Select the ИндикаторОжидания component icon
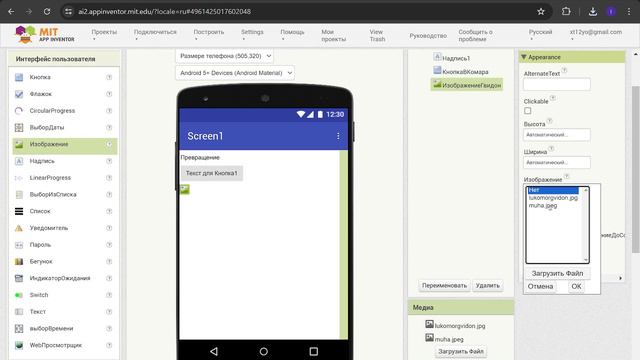The image size is (640, 360). [x=19, y=278]
